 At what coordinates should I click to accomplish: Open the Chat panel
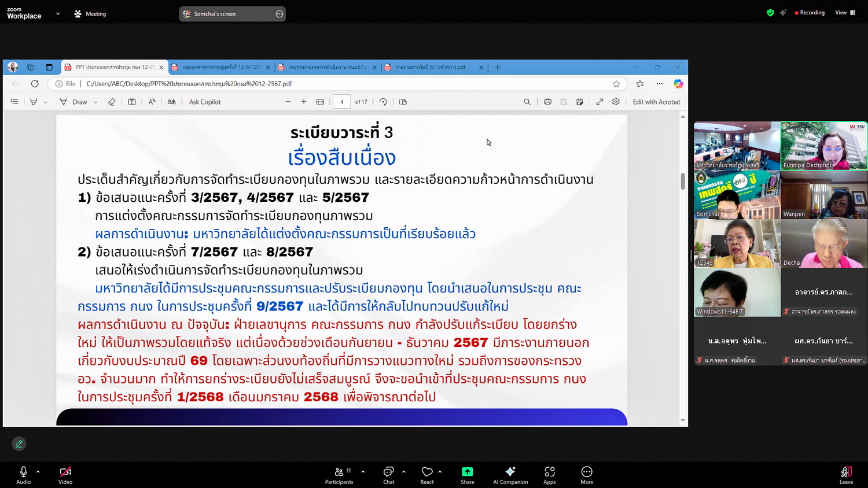click(x=389, y=475)
